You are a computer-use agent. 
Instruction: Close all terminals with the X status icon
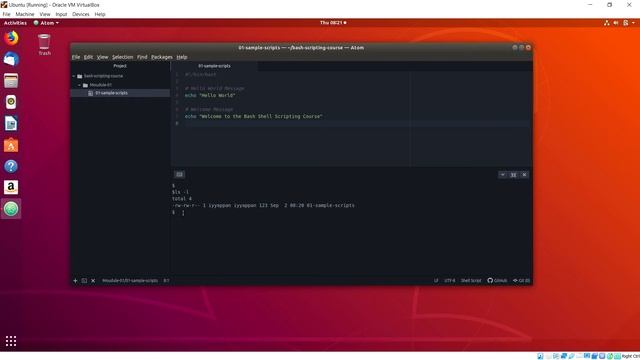93,281
